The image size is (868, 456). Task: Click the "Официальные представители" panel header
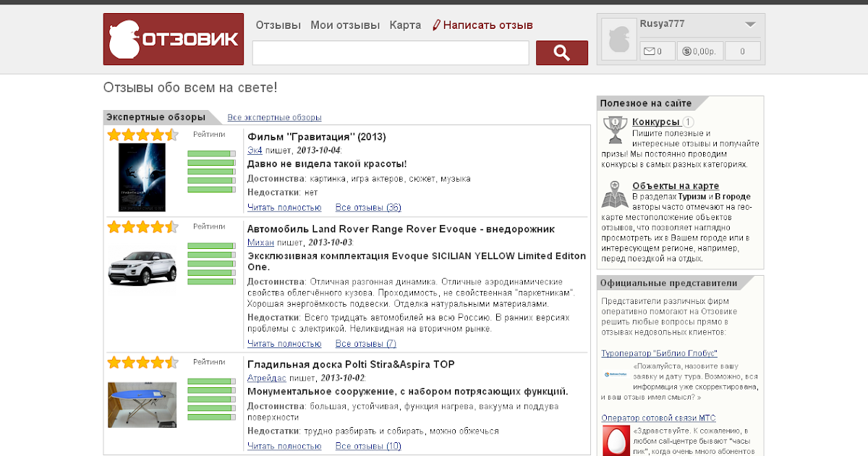coord(668,283)
